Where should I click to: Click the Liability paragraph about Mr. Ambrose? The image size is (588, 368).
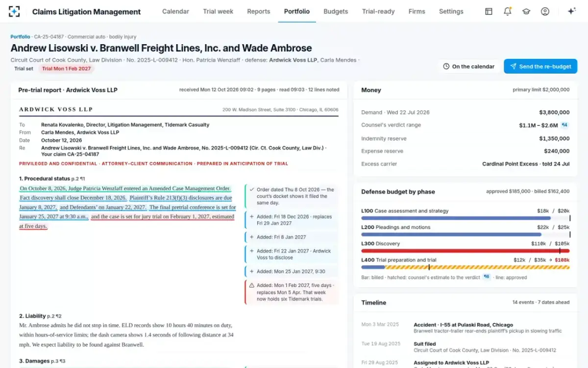(126, 335)
